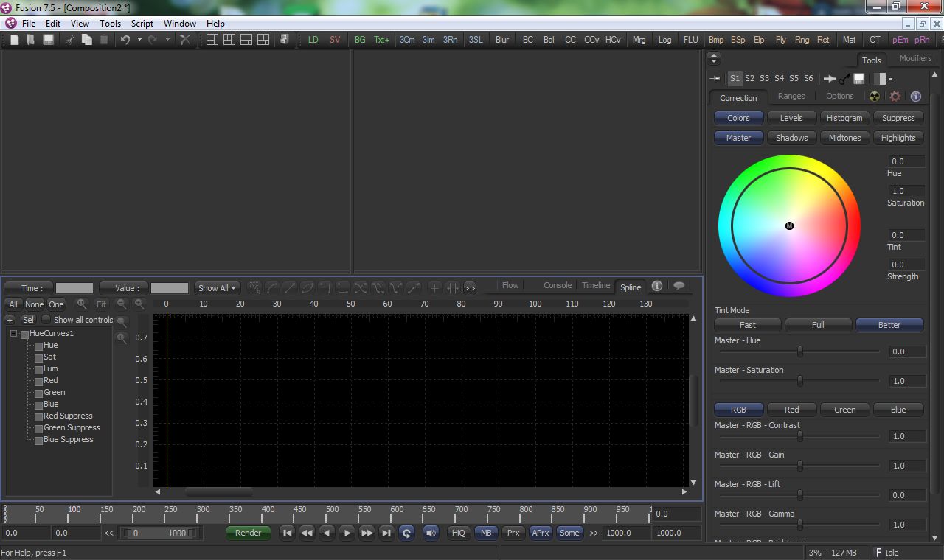Click the pin icon in tool controls

(715, 78)
